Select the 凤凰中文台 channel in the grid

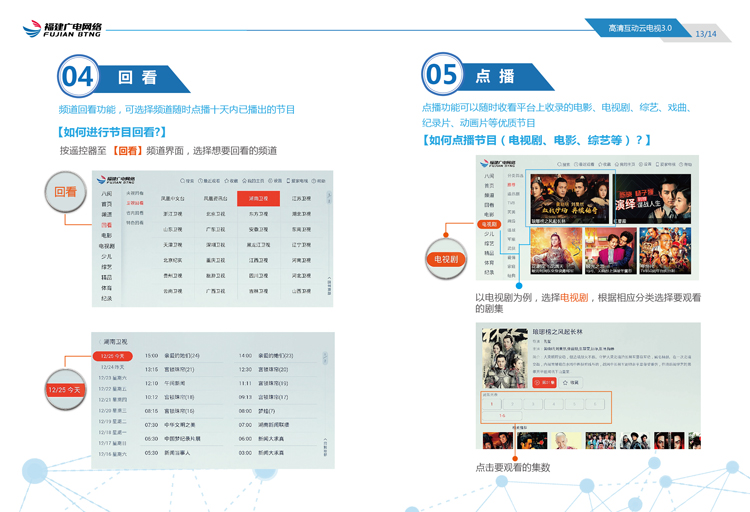pyautogui.click(x=173, y=198)
